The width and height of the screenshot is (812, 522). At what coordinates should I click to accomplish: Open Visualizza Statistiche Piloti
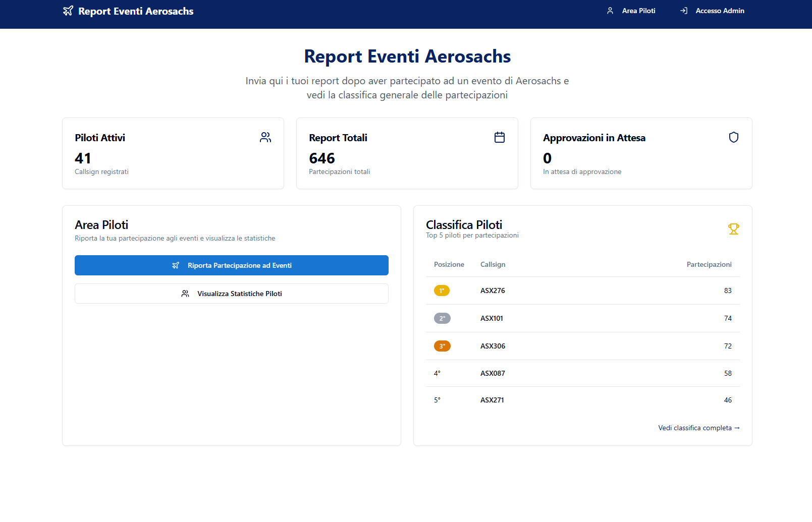point(232,294)
